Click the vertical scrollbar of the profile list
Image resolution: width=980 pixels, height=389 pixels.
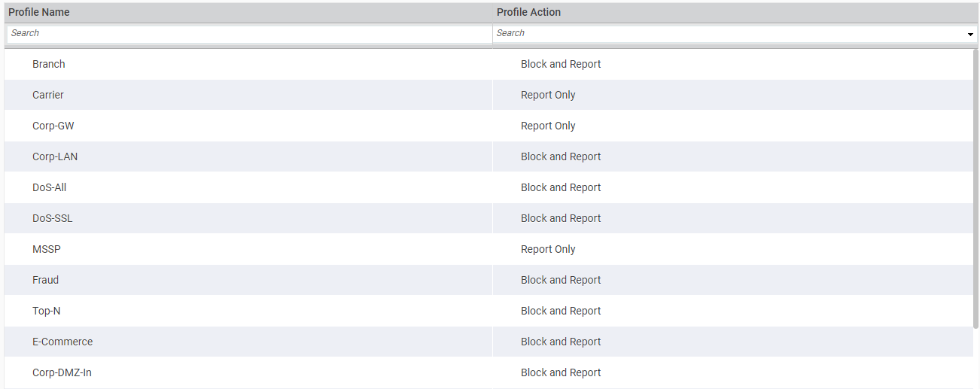pyautogui.click(x=975, y=188)
